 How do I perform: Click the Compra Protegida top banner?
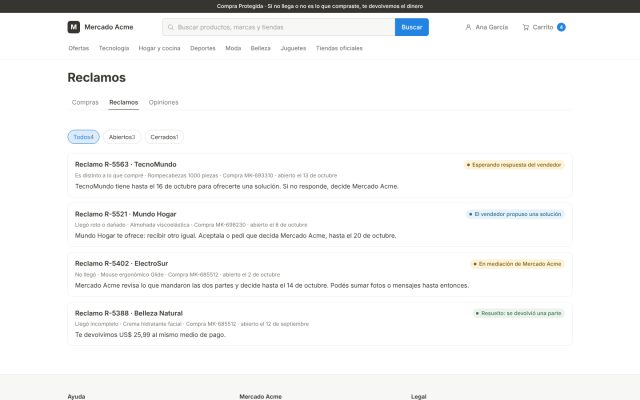(x=320, y=6)
